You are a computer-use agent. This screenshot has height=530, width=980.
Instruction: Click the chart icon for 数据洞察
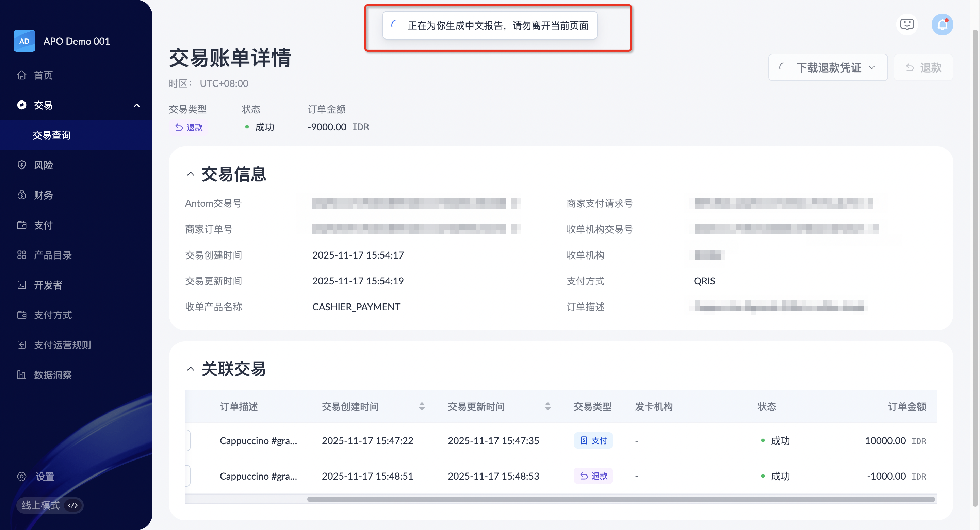[x=22, y=375]
